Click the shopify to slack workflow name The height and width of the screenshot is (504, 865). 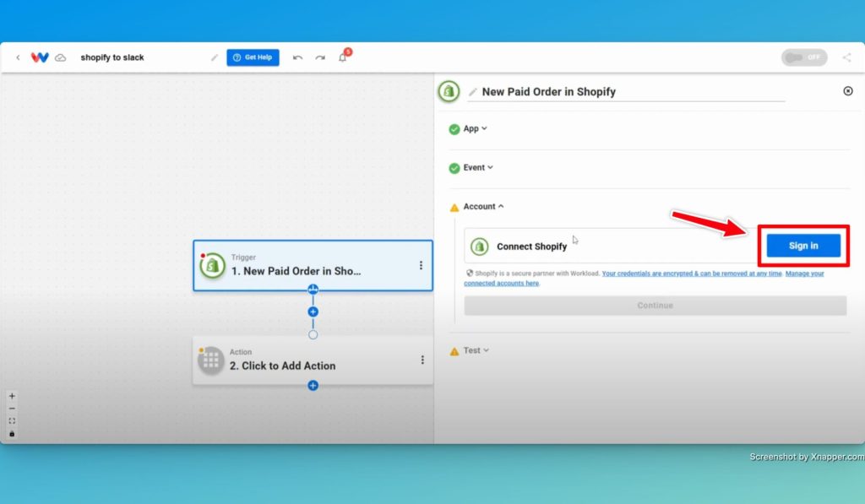(112, 57)
